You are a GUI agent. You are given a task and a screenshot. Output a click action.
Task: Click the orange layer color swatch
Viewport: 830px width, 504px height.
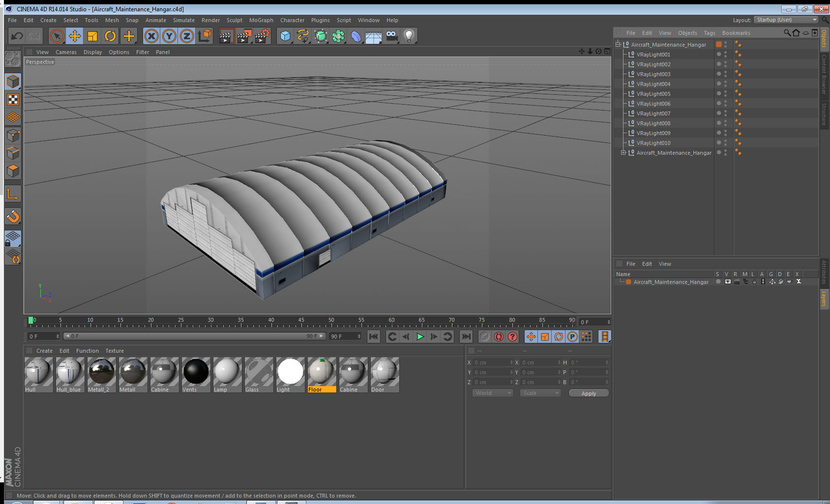[x=628, y=282]
